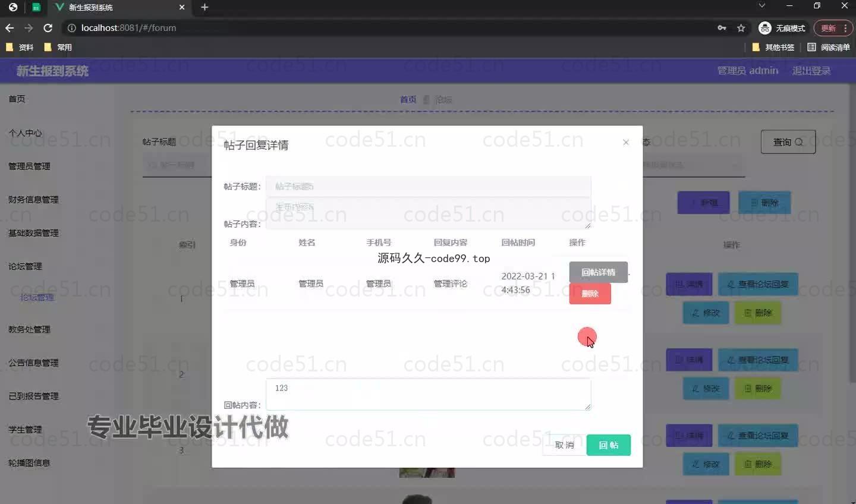Open tab search dropdown arrow
Viewport: 856px width, 504px height.
pos(761,6)
